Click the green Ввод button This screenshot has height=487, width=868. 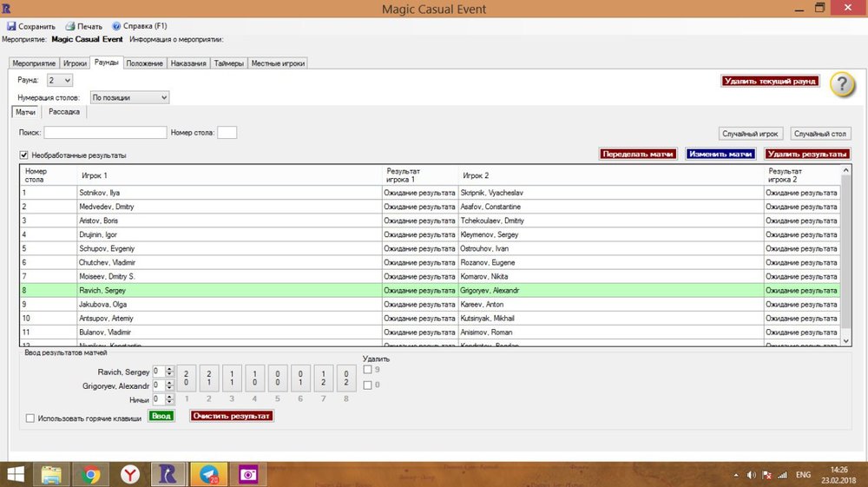[x=161, y=416]
